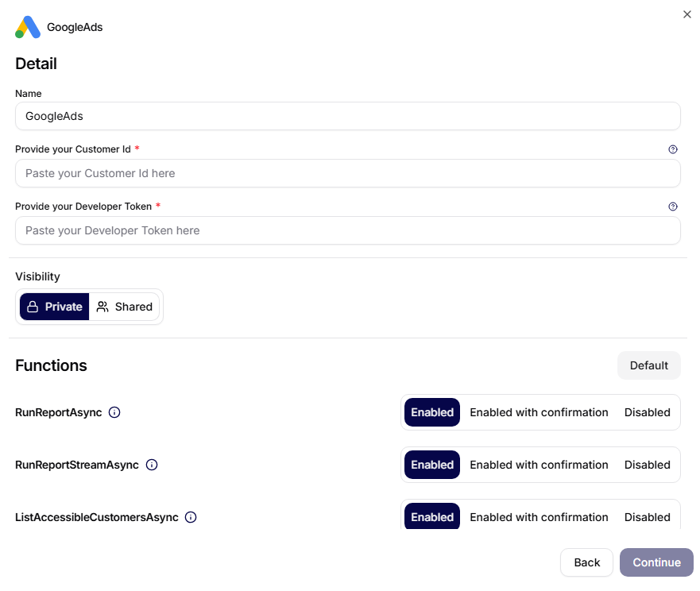
Task: Set RunReportAsync to Disabled
Action: pos(647,412)
